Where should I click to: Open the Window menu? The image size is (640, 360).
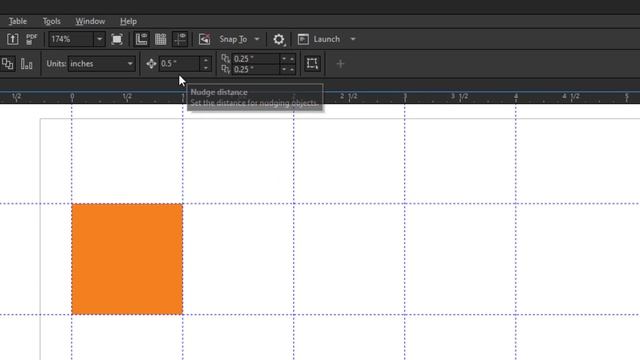click(x=90, y=21)
